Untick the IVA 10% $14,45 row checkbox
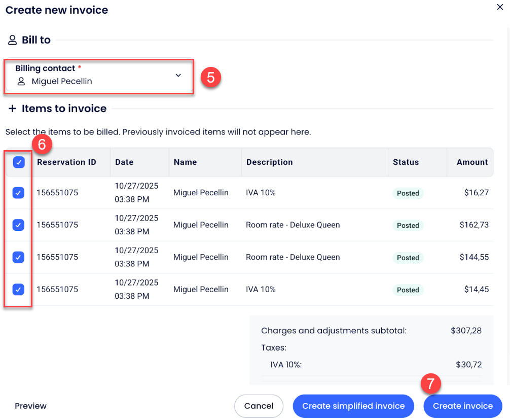The height and width of the screenshot is (420, 510). pos(19,290)
